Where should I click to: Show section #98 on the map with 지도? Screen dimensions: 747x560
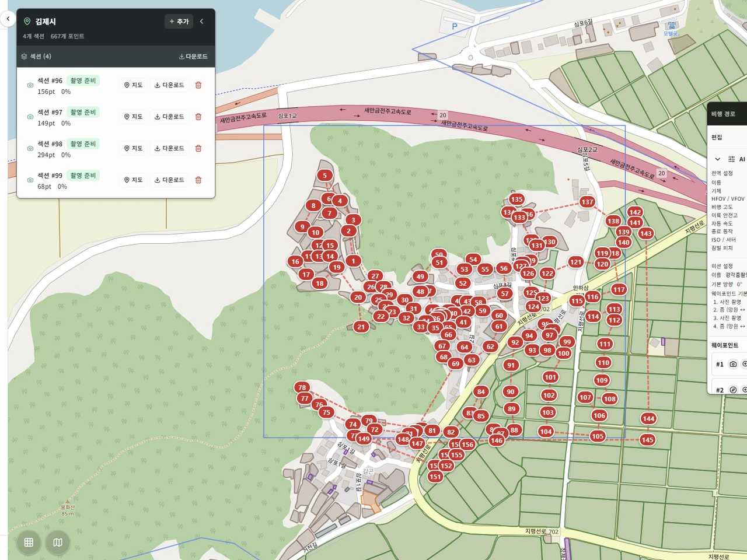pos(134,148)
